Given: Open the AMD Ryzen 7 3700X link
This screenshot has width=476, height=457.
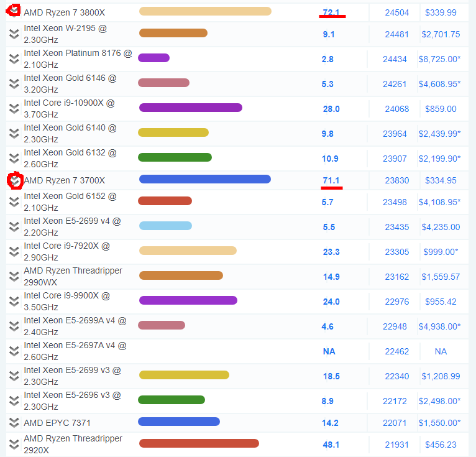Looking at the screenshot, I should 65,180.
